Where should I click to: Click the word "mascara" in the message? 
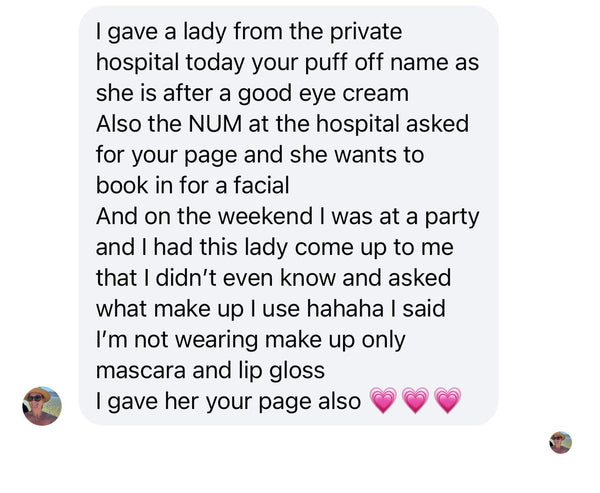tap(140, 371)
